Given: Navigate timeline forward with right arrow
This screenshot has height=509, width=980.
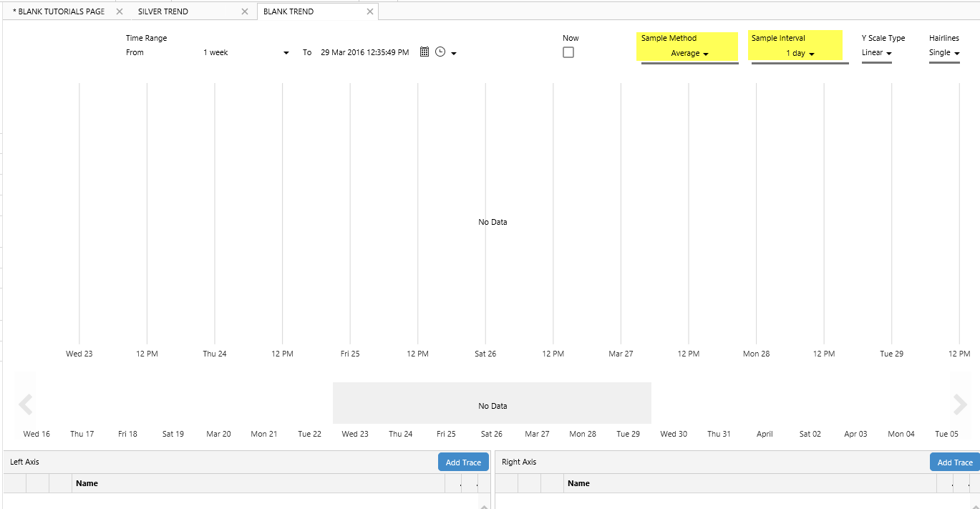Looking at the screenshot, I should coord(960,405).
